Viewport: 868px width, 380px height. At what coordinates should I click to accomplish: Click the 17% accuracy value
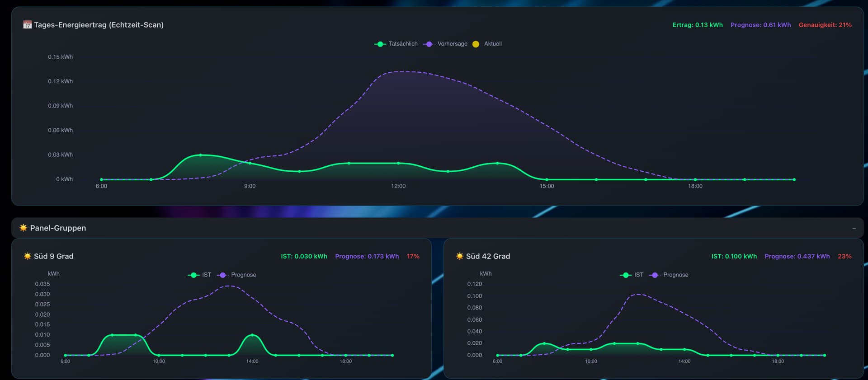(x=413, y=256)
